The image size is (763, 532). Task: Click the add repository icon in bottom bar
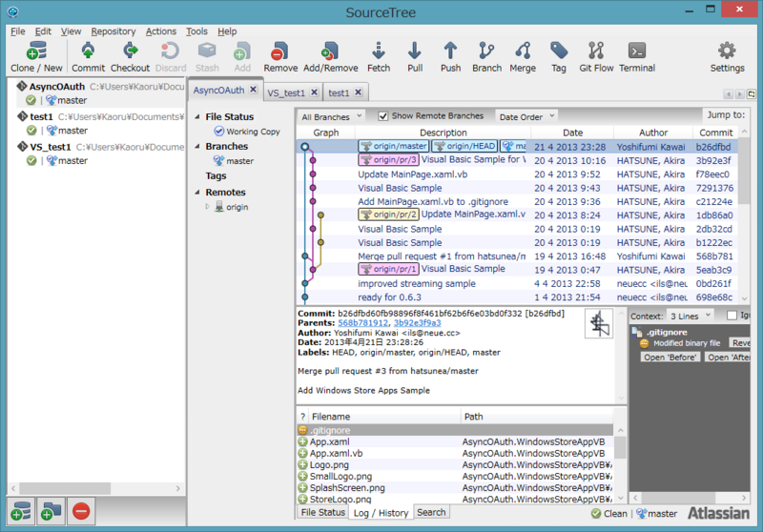pyautogui.click(x=21, y=511)
